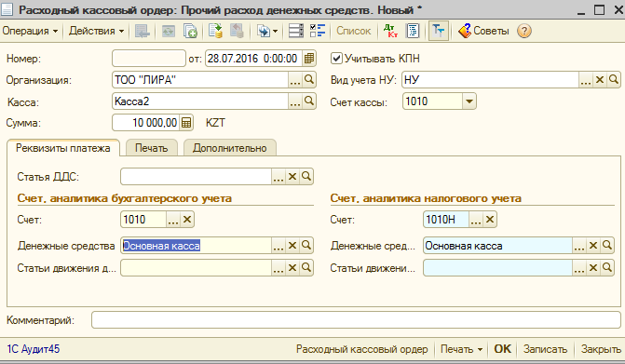The width and height of the screenshot is (625, 364).
Task: Open Организация with the magnifier icon
Action: click(309, 80)
